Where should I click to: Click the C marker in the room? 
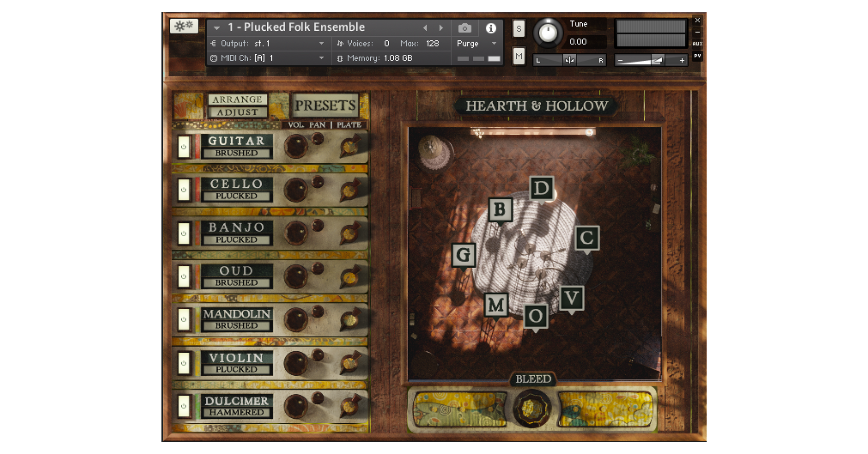[x=587, y=238]
